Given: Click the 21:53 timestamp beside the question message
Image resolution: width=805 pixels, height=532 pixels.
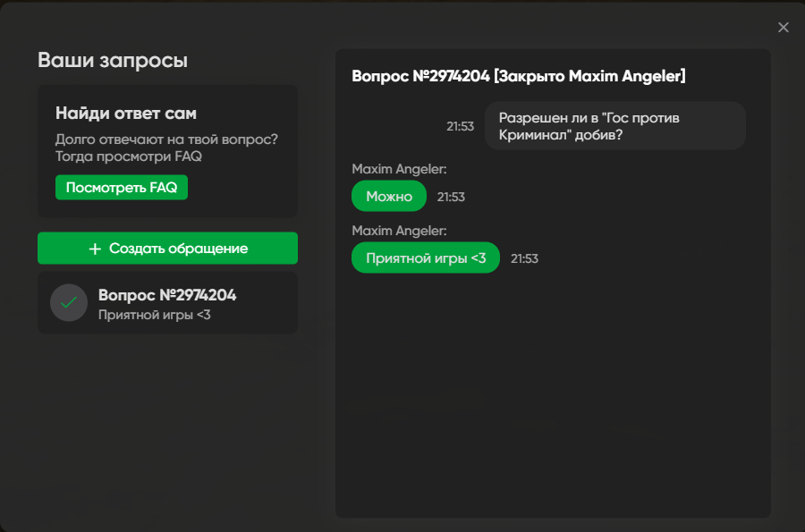Looking at the screenshot, I should (460, 126).
